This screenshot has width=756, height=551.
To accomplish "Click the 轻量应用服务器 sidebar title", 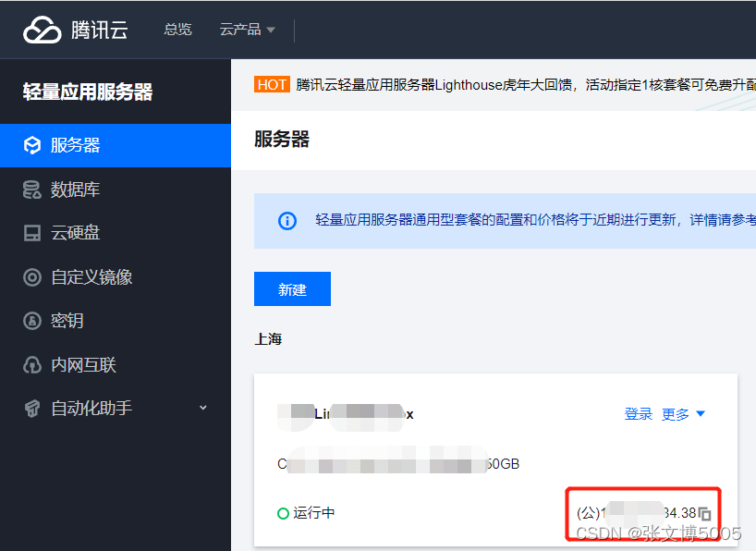I will tap(88, 92).
